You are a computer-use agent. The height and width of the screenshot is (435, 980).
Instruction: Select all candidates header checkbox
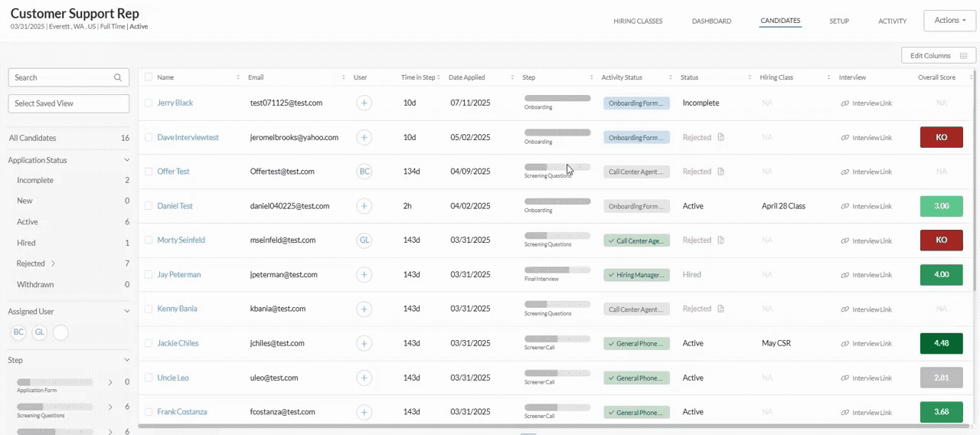(x=149, y=77)
